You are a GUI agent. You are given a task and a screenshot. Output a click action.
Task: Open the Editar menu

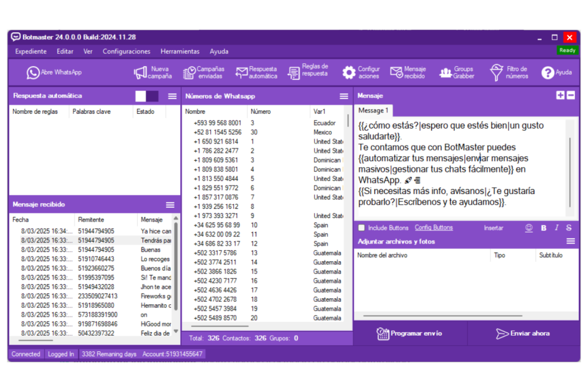point(65,51)
